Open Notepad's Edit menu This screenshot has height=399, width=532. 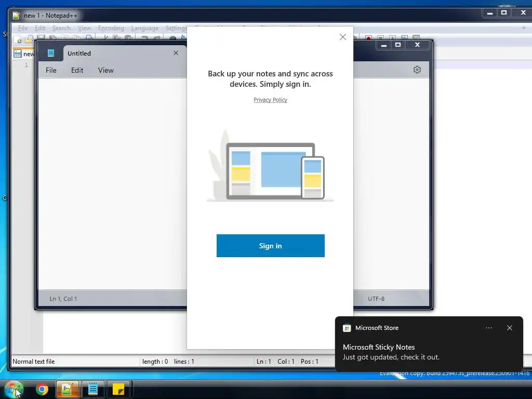(77, 70)
